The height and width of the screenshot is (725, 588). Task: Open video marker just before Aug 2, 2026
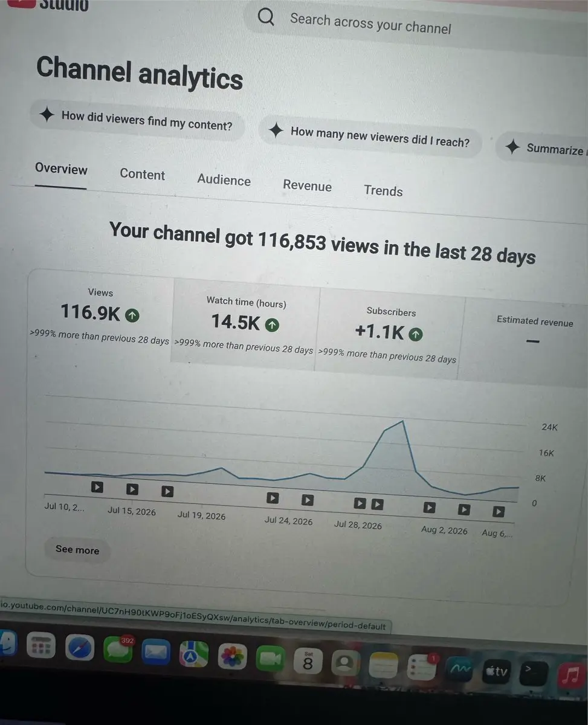click(429, 507)
